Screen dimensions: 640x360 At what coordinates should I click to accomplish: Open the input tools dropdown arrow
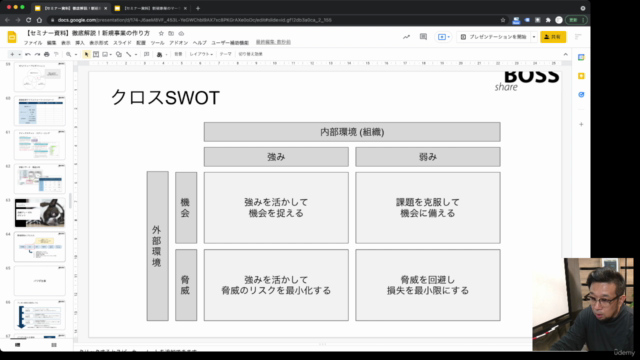click(167, 54)
